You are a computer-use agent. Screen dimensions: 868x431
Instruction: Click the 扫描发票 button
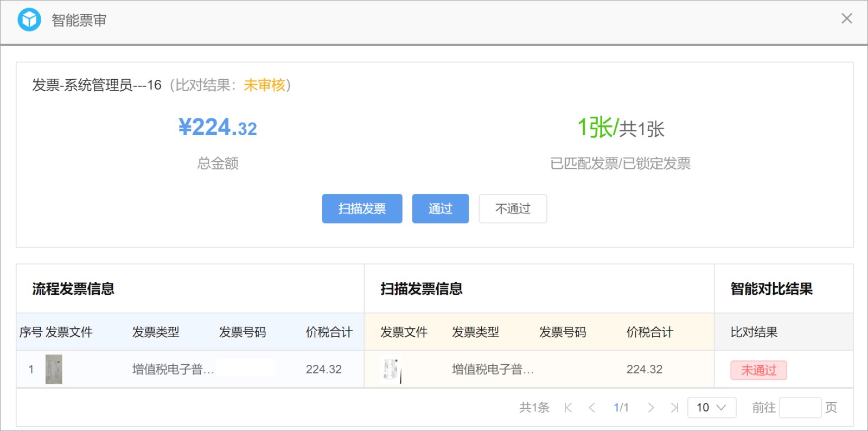click(x=362, y=208)
